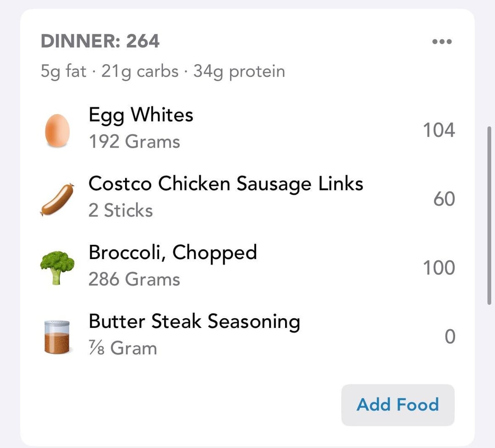
Task: Tap the DINNER: 264 header
Action: pyautogui.click(x=100, y=41)
